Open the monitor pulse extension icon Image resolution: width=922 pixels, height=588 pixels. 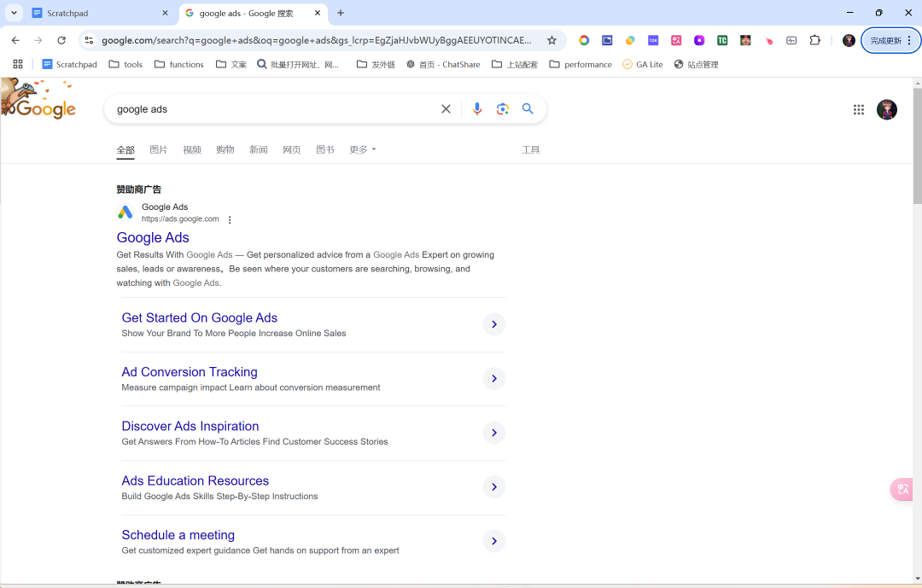(791, 40)
